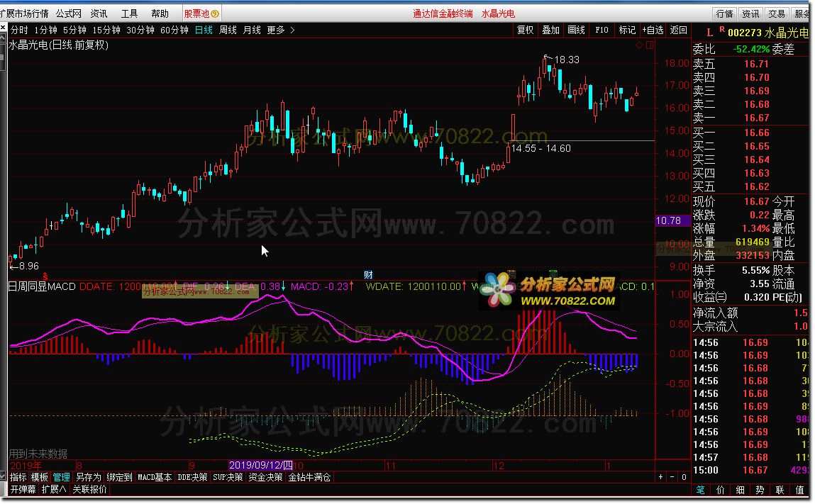Switch to 5分钟 chart period

pos(75,30)
